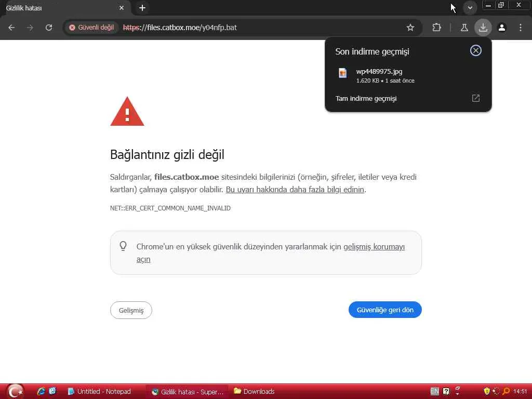Open the Start button with flag
Screen dimensions: 532x399
point(15,391)
